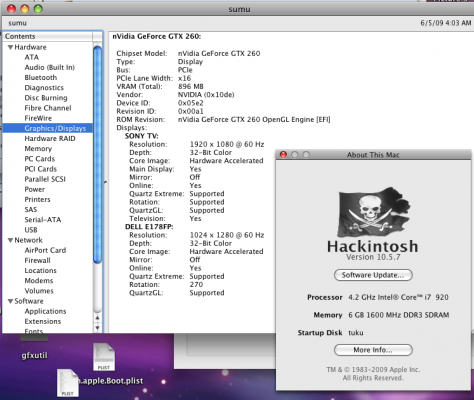Viewport: 474px width, 400px height.
Task: Click the Memory 6 GB DDR3 text
Action: [399, 315]
